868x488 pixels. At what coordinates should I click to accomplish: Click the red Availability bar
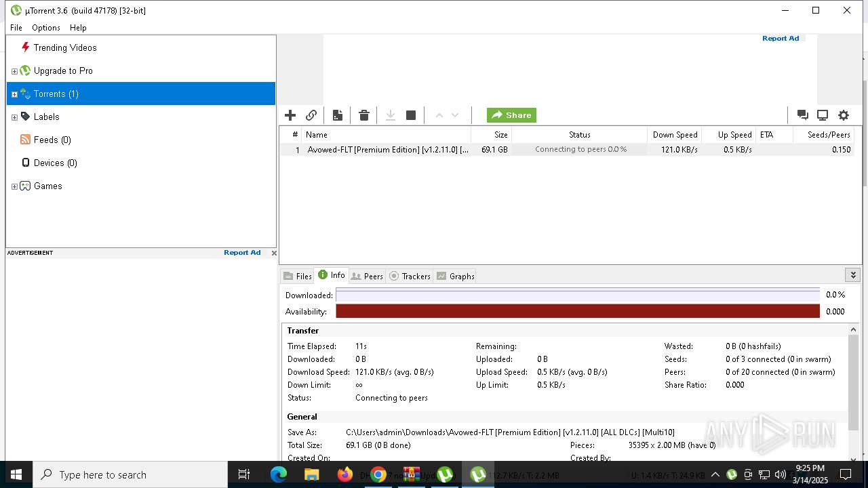pyautogui.click(x=578, y=312)
